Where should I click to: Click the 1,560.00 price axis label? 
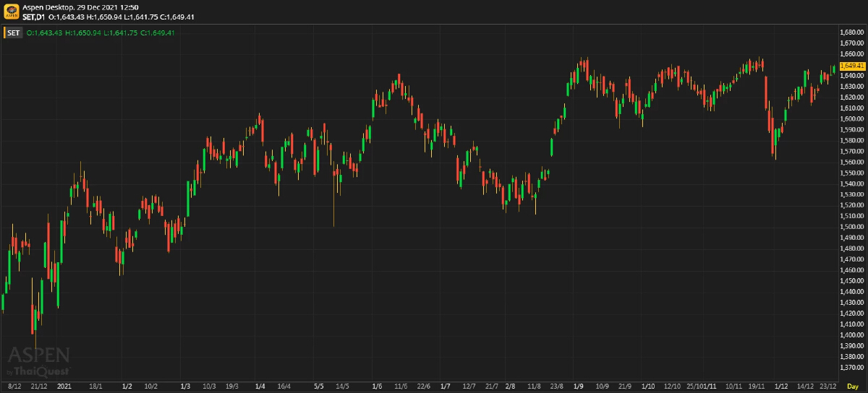tap(853, 162)
